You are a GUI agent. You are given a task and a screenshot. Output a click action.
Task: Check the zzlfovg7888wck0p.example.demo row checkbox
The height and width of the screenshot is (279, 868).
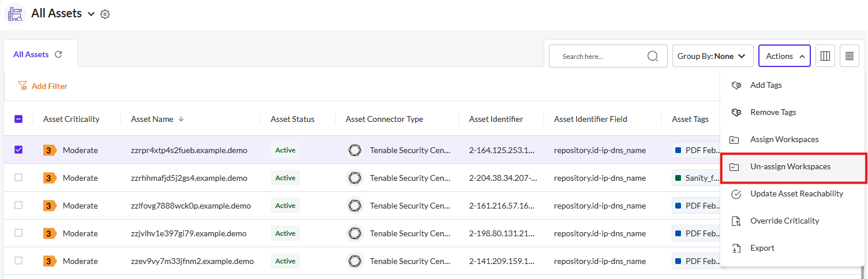point(18,205)
